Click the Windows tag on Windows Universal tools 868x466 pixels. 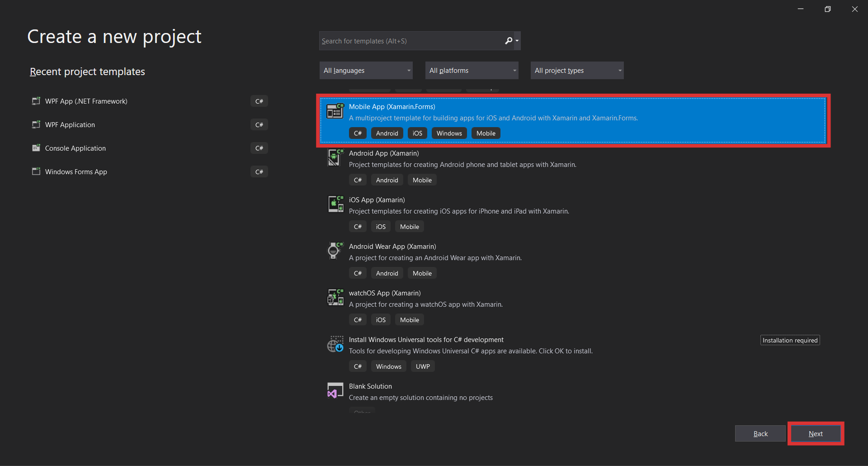point(388,366)
